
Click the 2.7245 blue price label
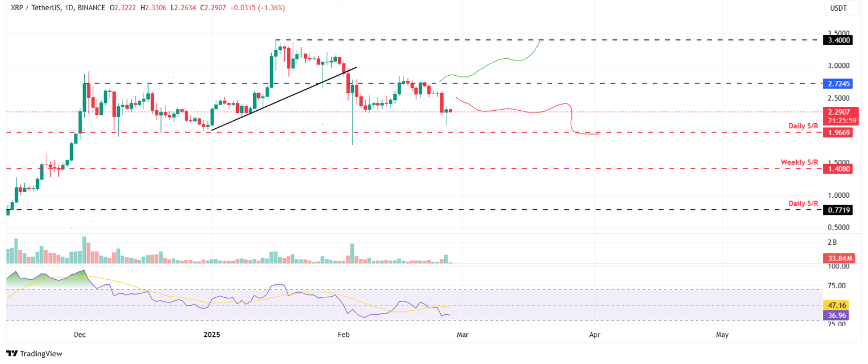tap(839, 83)
